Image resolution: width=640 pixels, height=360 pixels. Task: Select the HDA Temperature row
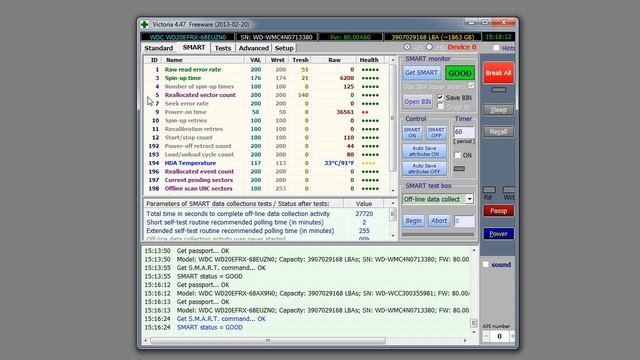pyautogui.click(x=267, y=163)
